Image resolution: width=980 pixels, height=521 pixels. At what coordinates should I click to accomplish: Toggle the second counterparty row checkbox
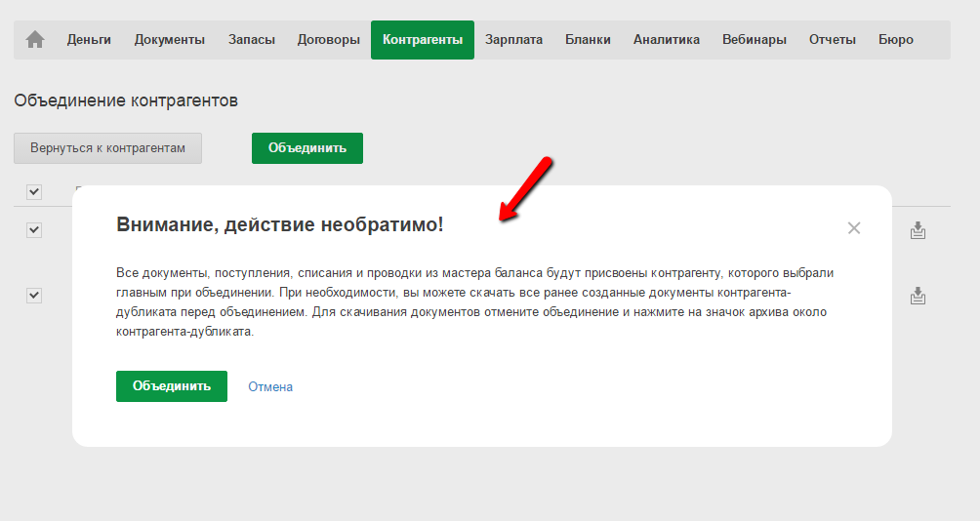click(x=34, y=295)
